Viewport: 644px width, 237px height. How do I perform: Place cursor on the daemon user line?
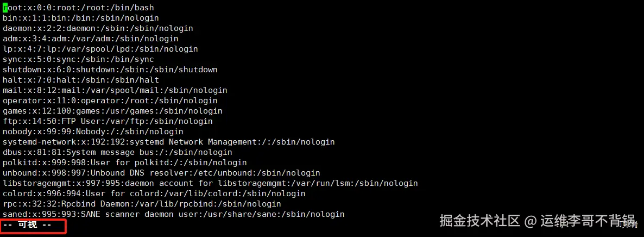(x=98, y=28)
